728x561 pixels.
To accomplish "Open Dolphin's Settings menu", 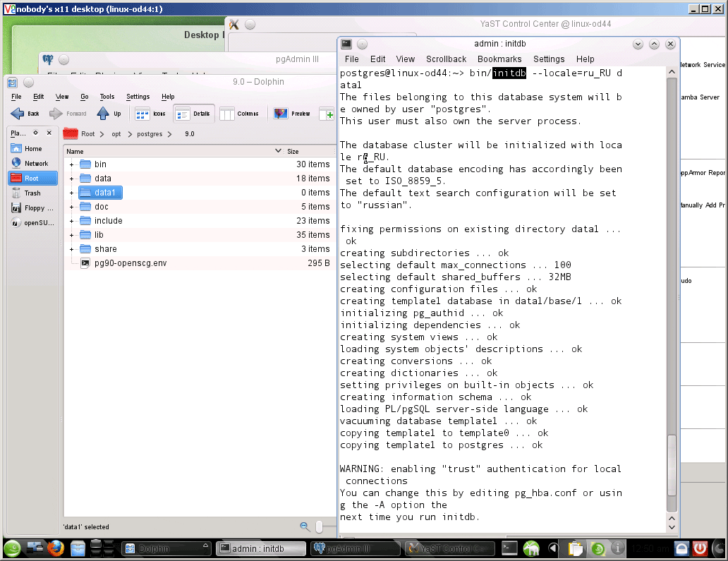I will pos(138,97).
